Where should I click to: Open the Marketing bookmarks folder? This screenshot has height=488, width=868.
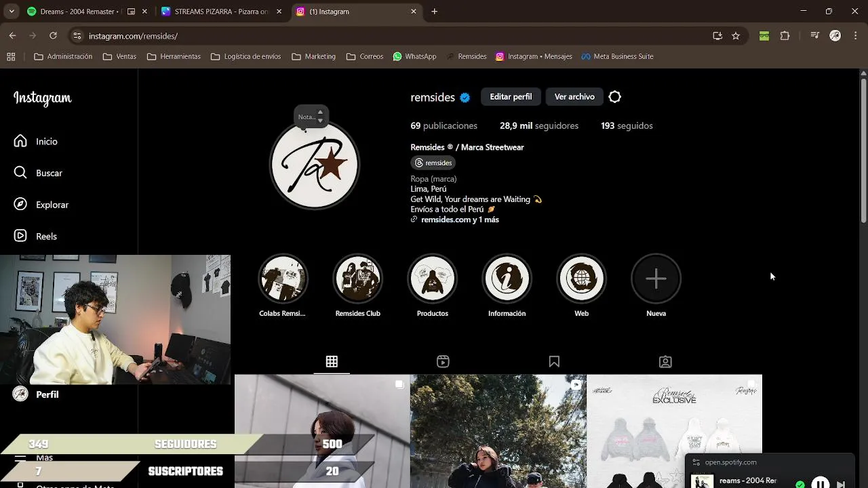(x=313, y=56)
